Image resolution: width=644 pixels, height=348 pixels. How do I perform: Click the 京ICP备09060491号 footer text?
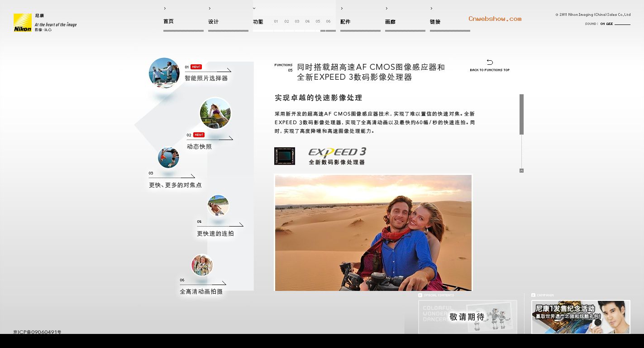pos(37,332)
